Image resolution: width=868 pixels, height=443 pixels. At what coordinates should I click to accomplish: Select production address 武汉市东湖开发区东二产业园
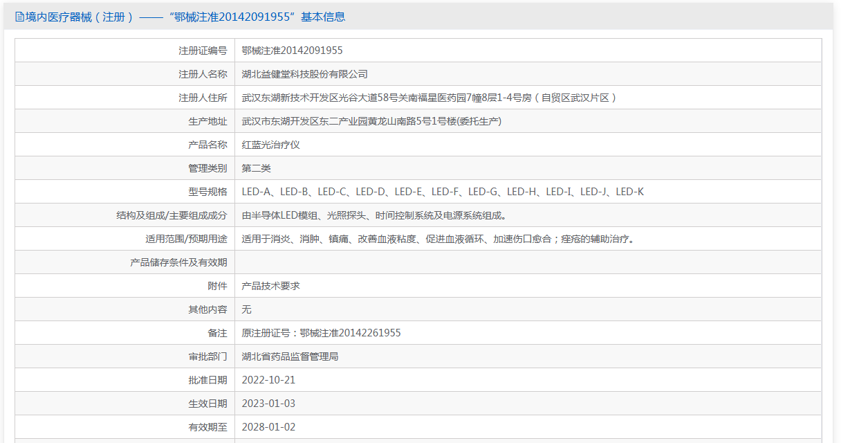(371, 121)
